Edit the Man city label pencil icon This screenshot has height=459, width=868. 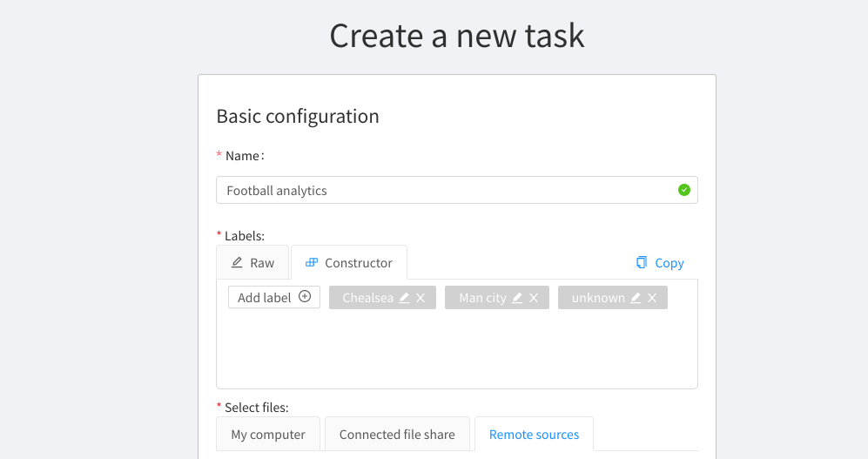[517, 298]
